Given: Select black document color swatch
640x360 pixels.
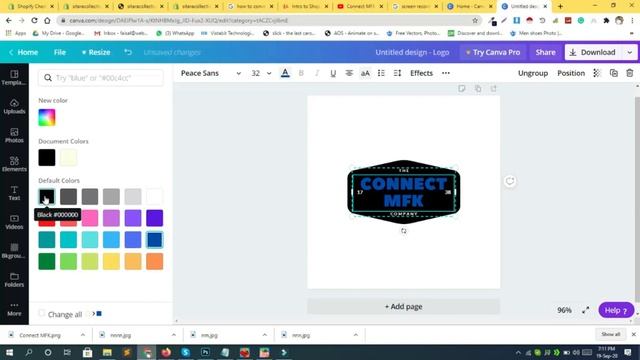Looking at the screenshot, I should click(47, 158).
